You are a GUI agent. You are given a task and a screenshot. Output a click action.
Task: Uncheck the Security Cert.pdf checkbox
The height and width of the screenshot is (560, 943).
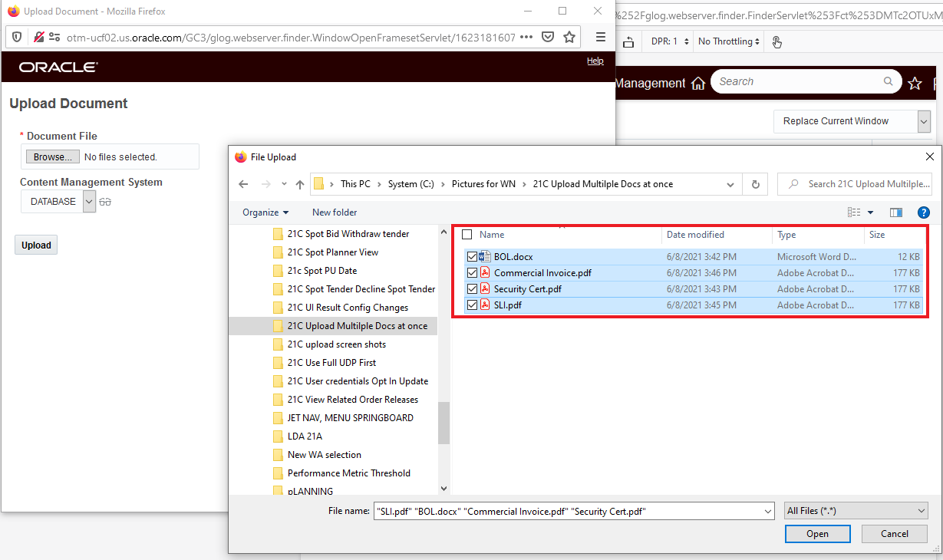tap(472, 289)
